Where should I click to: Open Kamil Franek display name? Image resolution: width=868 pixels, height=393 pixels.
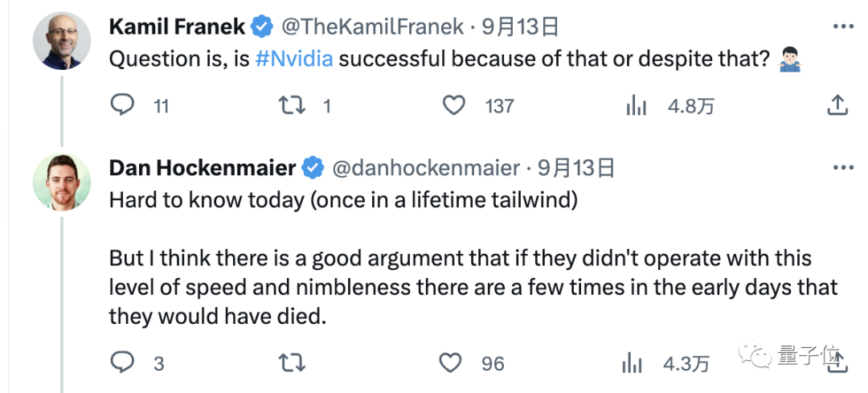tap(177, 27)
